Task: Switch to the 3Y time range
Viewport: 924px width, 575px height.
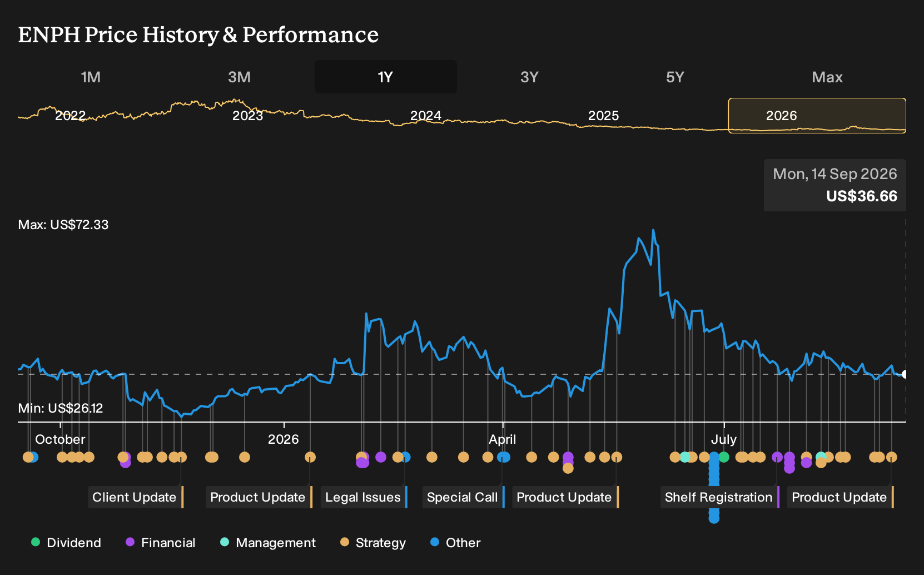Action: pyautogui.click(x=529, y=77)
